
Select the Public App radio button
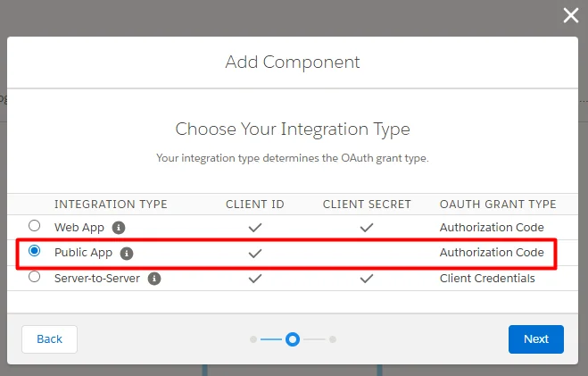point(34,251)
